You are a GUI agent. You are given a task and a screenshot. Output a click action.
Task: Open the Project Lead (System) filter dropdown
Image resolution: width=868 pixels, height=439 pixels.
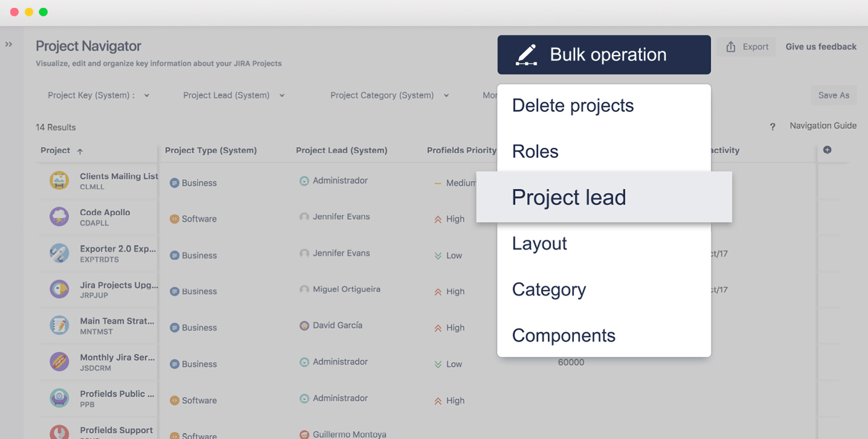coord(234,95)
